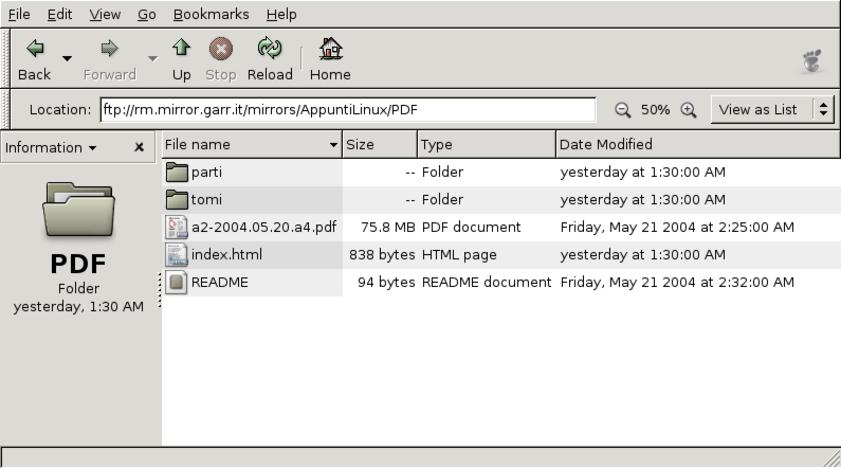Image resolution: width=841 pixels, height=468 pixels.
Task: Open the Information sidebar dropdown
Action: pyautogui.click(x=49, y=147)
